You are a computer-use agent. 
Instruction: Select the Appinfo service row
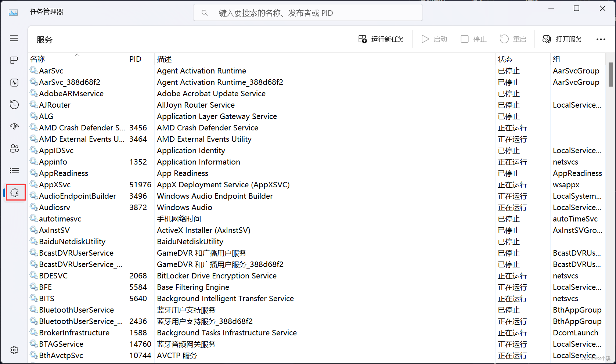coord(317,162)
